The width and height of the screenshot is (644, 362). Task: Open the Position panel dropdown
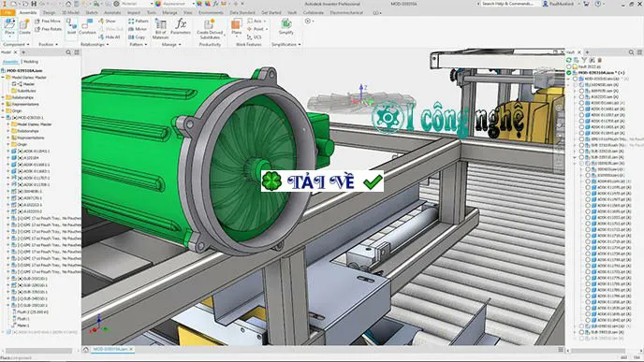point(48,44)
